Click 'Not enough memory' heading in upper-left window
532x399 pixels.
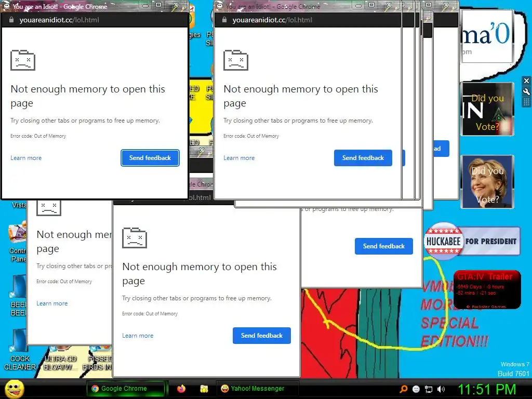point(87,96)
